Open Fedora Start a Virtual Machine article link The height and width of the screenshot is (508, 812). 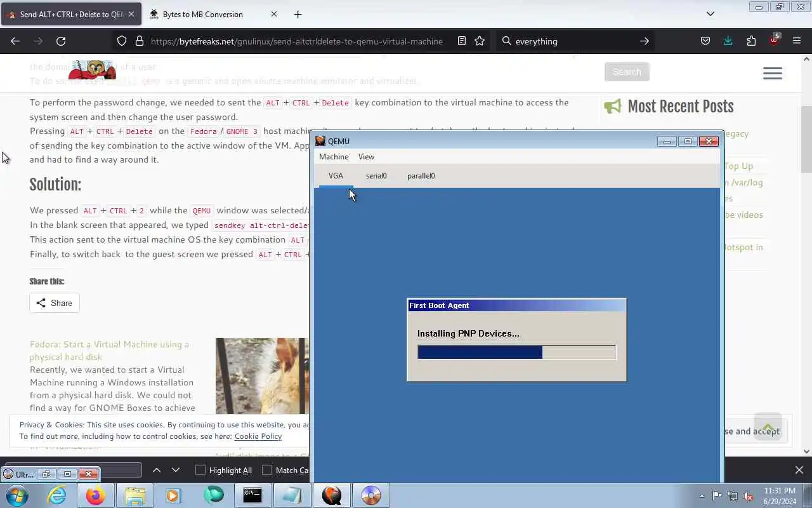(x=109, y=351)
